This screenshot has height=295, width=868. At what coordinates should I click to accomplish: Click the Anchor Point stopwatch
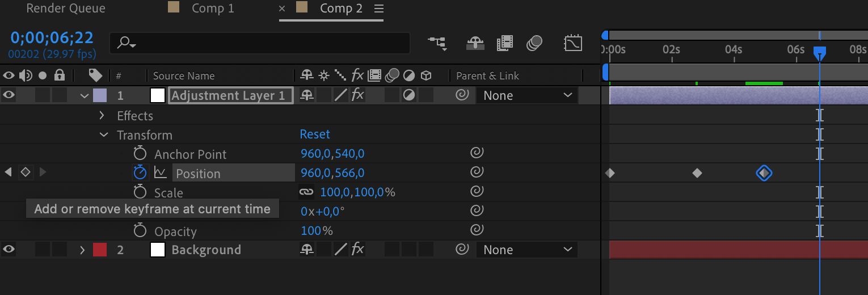tap(140, 154)
